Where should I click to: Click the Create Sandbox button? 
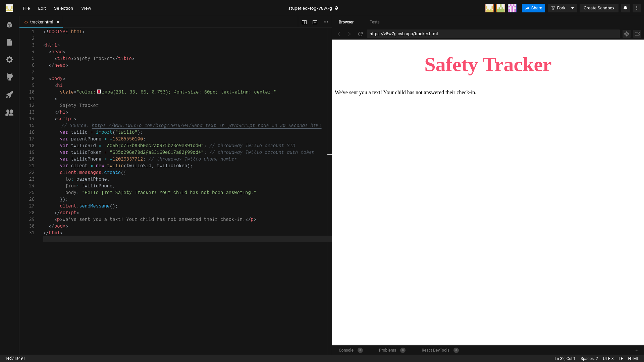pyautogui.click(x=599, y=8)
